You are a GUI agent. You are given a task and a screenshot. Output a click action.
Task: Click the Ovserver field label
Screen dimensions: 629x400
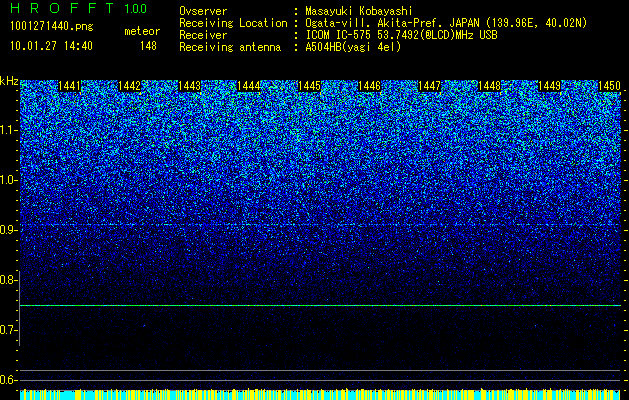pos(203,11)
